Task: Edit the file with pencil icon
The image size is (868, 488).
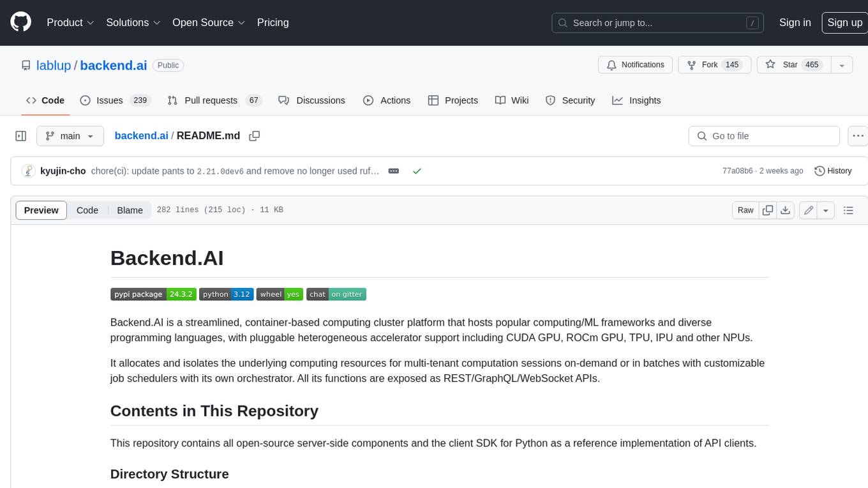Action: (809, 210)
